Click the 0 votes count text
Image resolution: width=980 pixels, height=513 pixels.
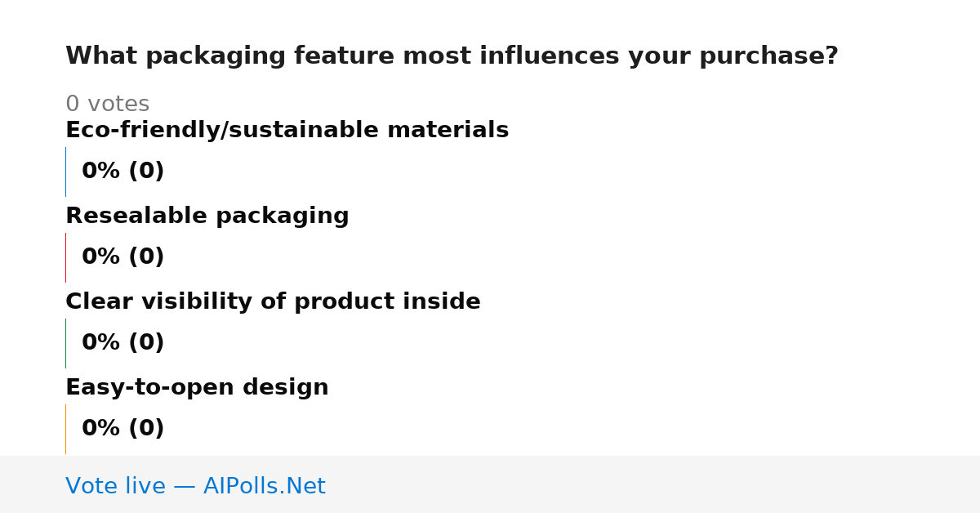point(107,105)
